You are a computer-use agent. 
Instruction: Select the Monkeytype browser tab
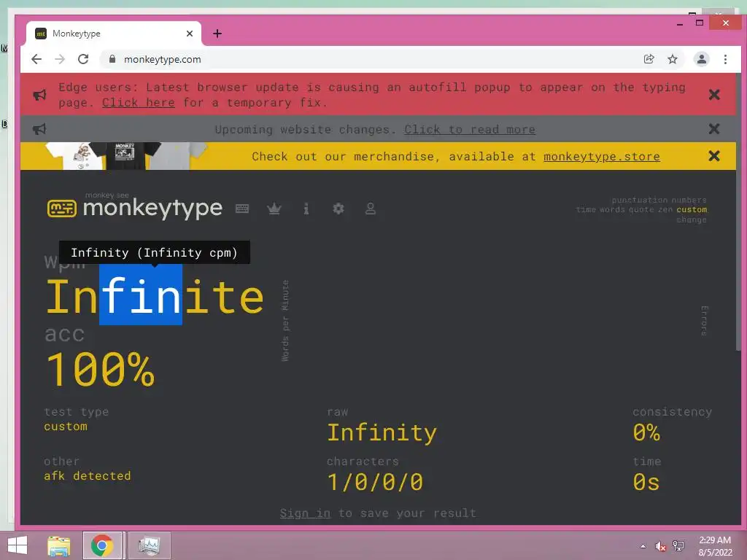[x=113, y=34]
